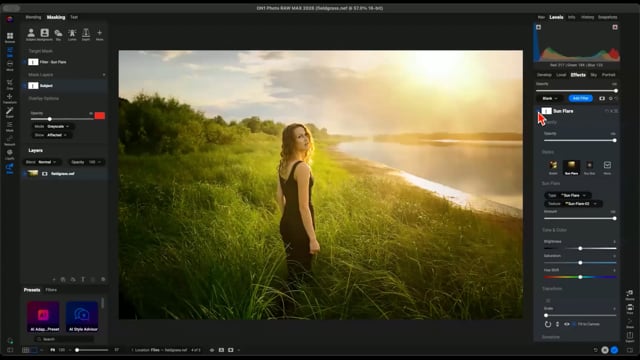Screen dimensions: 640x360
Task: Open the Show Affected dropdown
Action: point(51,135)
